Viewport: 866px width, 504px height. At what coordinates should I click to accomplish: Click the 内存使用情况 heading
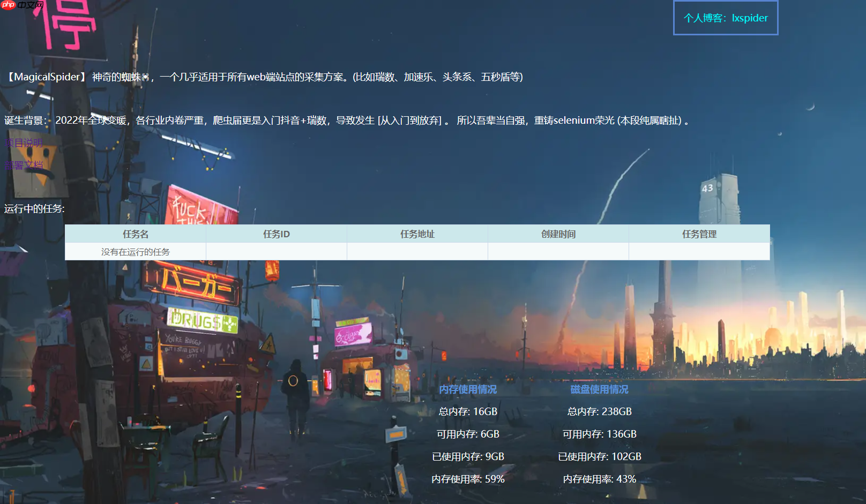pos(468,389)
